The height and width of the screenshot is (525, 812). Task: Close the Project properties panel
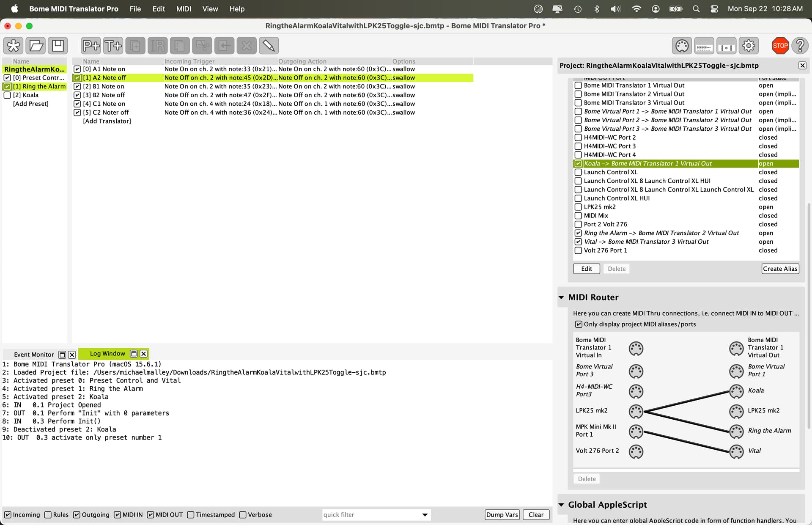click(x=802, y=66)
